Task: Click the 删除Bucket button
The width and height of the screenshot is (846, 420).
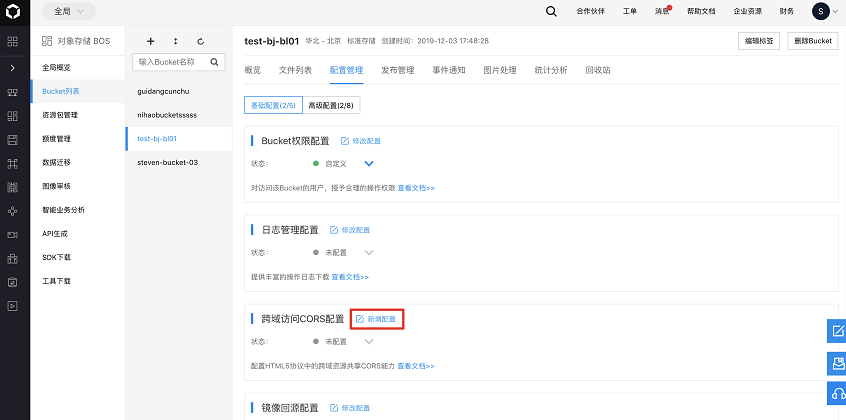Action: 813,41
